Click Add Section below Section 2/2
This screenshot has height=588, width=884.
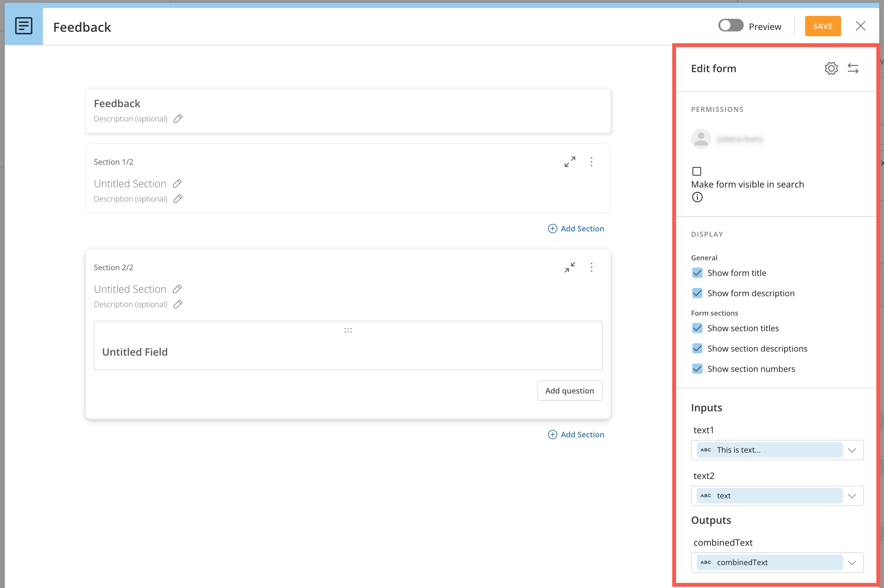[x=576, y=434]
